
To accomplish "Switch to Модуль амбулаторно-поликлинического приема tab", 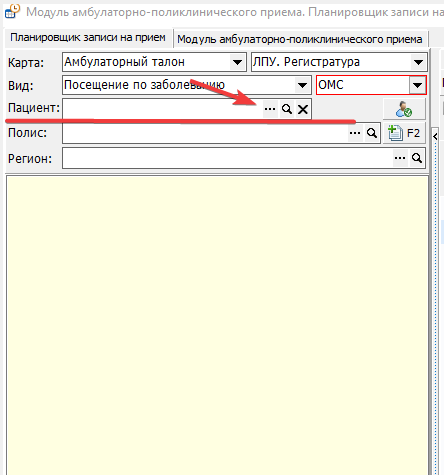I will (300, 39).
